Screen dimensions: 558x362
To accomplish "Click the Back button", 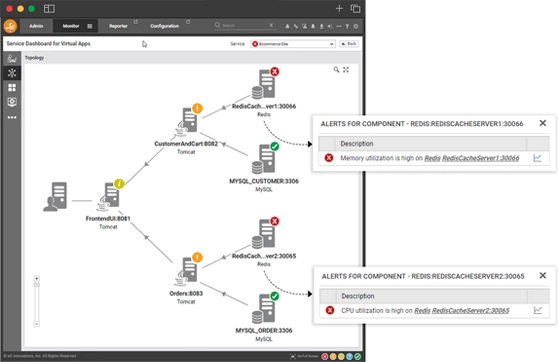I will 349,44.
